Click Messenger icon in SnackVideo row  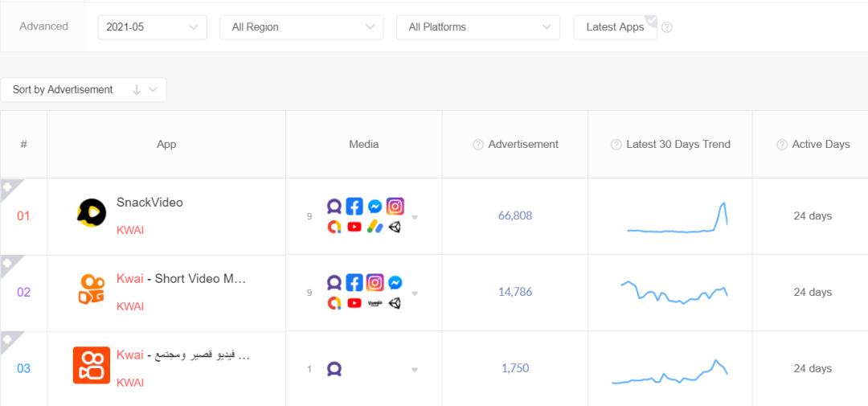coord(375,207)
